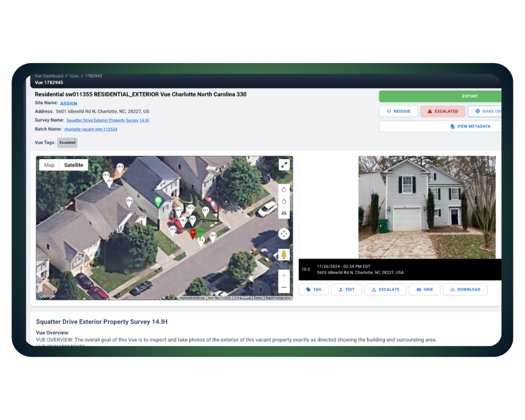Click the Vue 1782945 header title
Image resolution: width=525 pixels, height=420 pixels.
tap(49, 82)
